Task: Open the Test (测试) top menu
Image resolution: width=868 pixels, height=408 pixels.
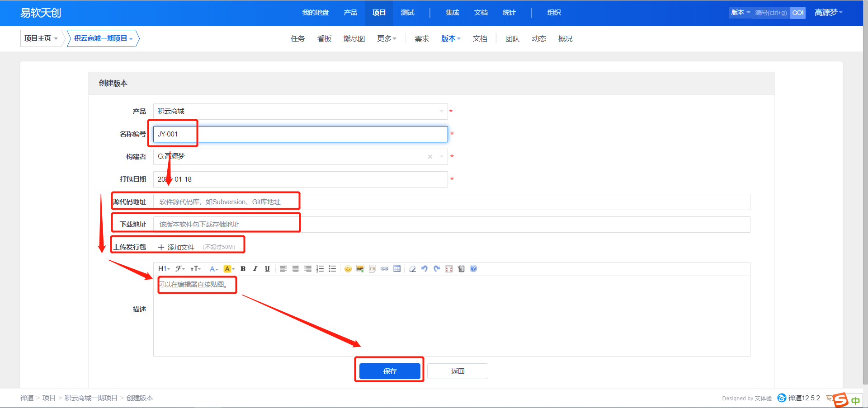Action: tap(407, 13)
